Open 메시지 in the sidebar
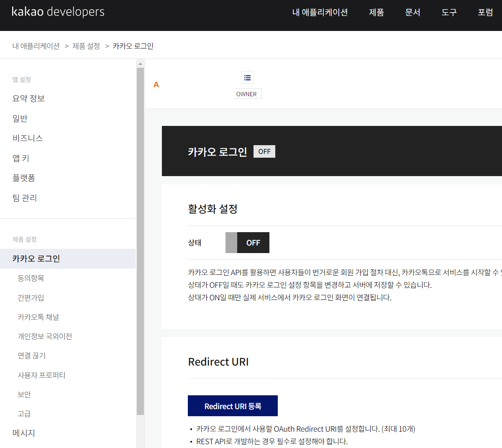Screen dimensions: 502x448 [x=24, y=433]
